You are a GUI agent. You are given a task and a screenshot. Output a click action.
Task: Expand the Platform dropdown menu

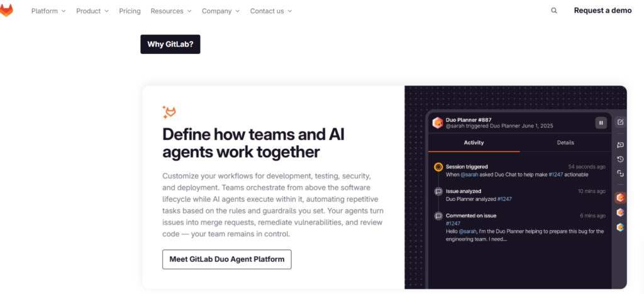click(48, 11)
